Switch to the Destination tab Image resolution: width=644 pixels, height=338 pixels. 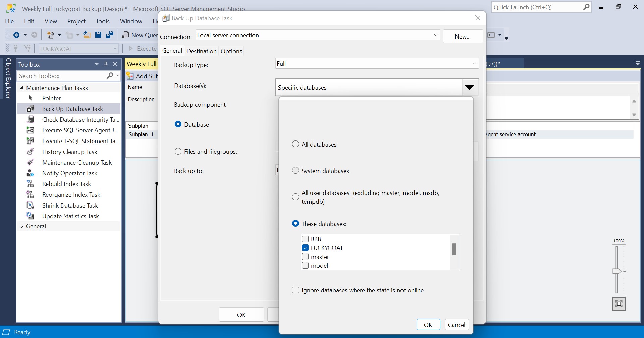tap(201, 51)
